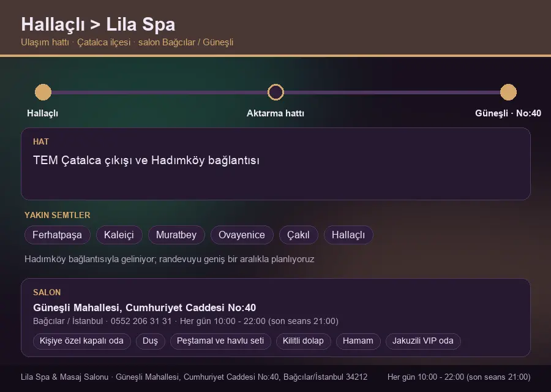Click the Kişiye özel kapalı oda tag

point(81,341)
